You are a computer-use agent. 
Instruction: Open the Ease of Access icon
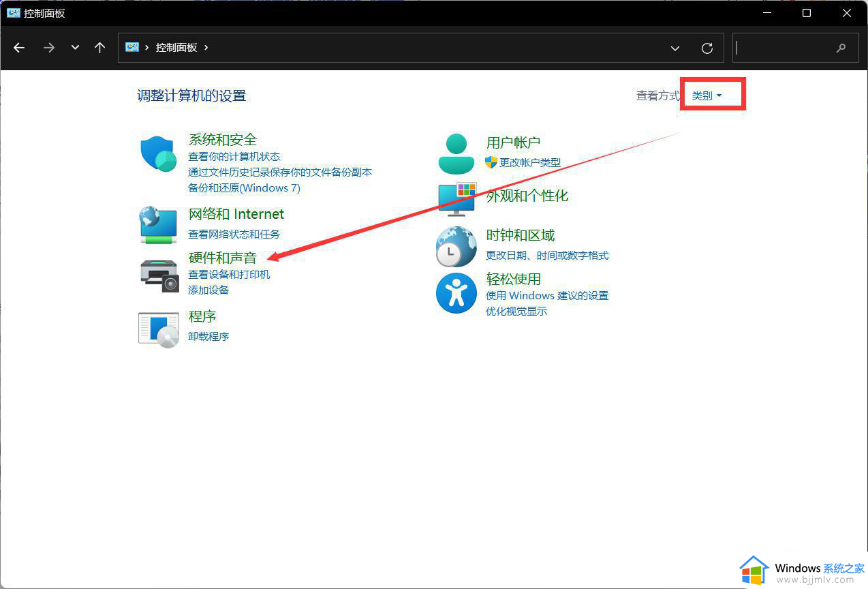tap(456, 293)
